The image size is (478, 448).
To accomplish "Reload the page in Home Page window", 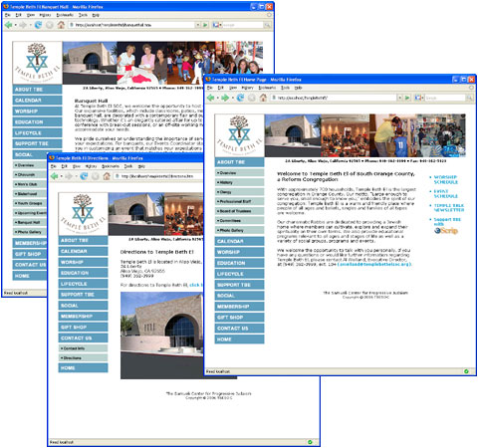I will (240, 98).
